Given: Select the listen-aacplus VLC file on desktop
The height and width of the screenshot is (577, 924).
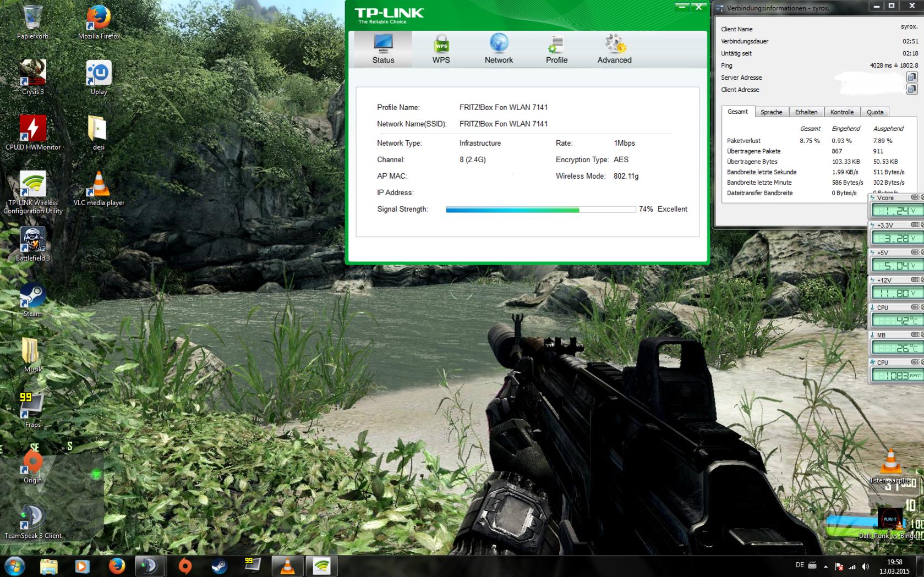Looking at the screenshot, I should pyautogui.click(x=890, y=466).
